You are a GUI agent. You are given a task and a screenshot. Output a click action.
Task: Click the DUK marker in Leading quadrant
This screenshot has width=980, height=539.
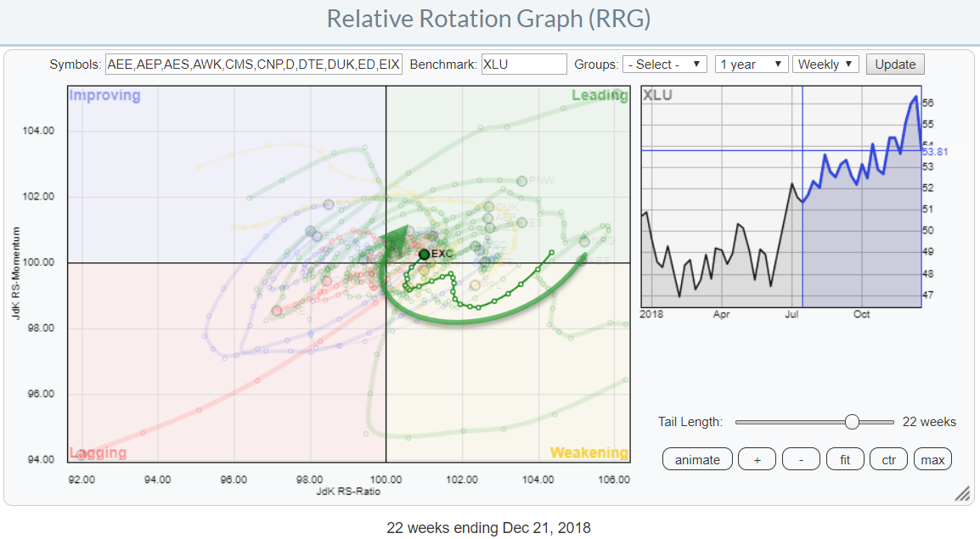488,206
